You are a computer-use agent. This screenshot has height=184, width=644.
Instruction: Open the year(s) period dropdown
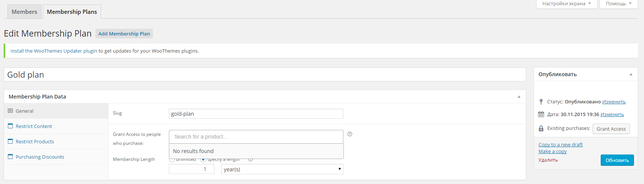(282, 169)
